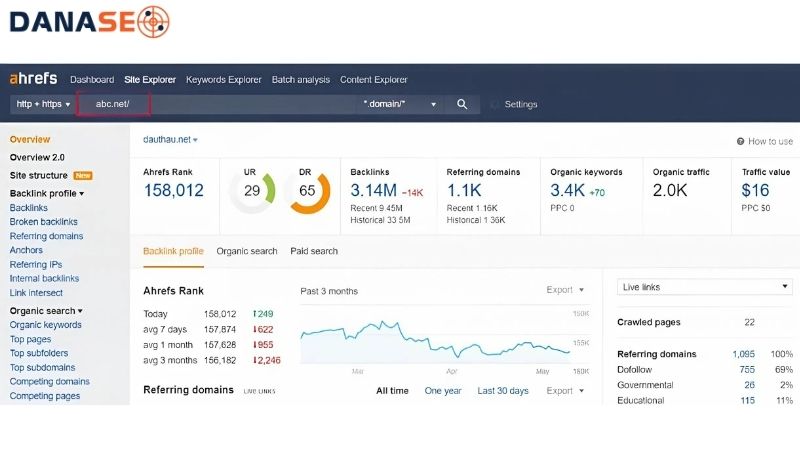Open the Live links dropdown
800x450 pixels.
tap(705, 287)
